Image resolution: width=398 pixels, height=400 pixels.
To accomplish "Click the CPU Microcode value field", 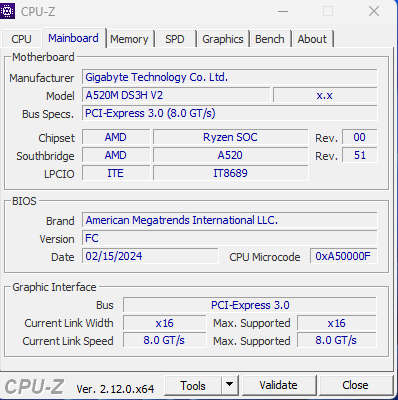I will [x=344, y=256].
